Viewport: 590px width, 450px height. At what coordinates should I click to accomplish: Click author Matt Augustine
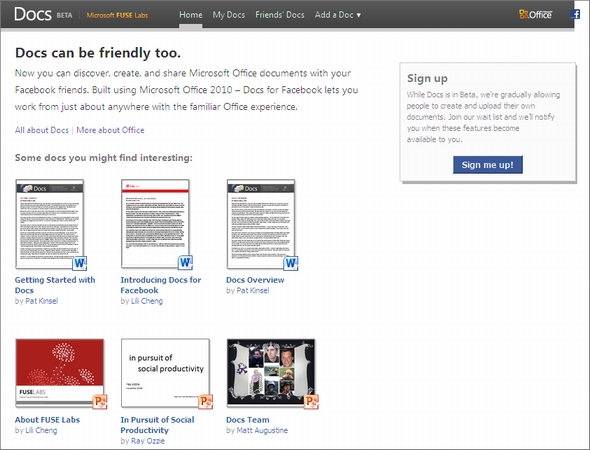pos(262,430)
